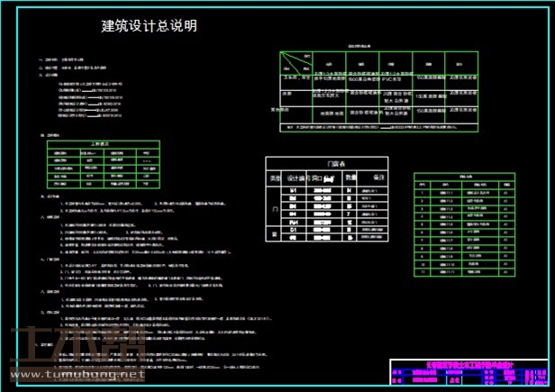This screenshot has width=555, height=392.
Task: Click the magenta title block at bottom right
Action: tap(468, 369)
